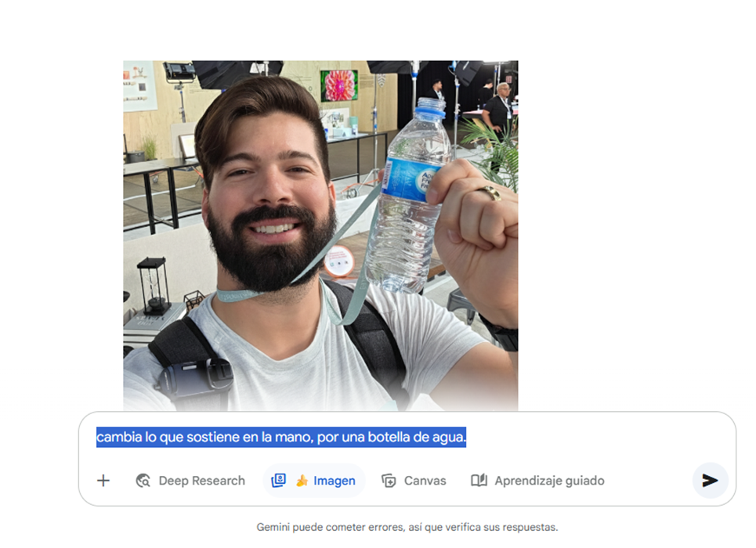Send the prompt with arrow button
Screen dimensions: 756x548
[x=710, y=480]
